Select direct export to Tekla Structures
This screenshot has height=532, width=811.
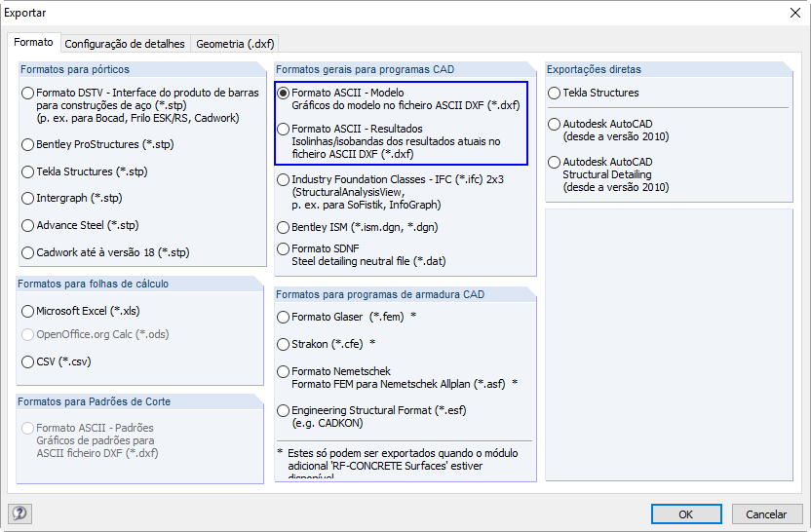(x=554, y=94)
